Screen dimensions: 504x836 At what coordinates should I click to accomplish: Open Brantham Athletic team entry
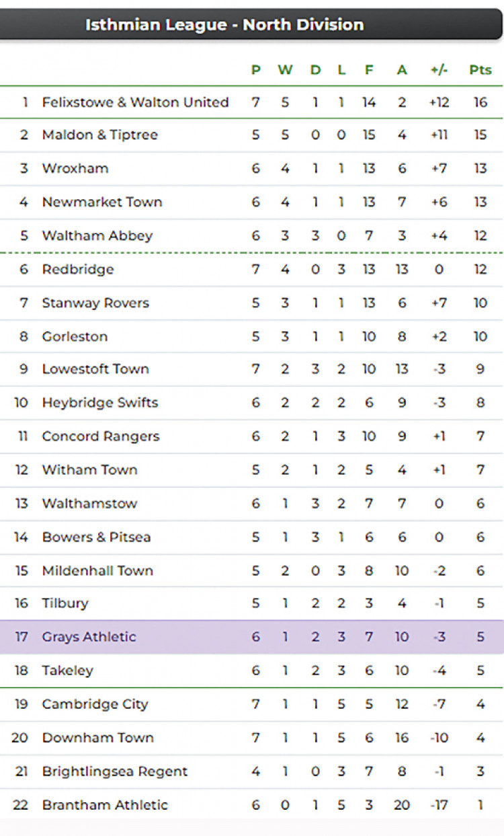coord(104,805)
